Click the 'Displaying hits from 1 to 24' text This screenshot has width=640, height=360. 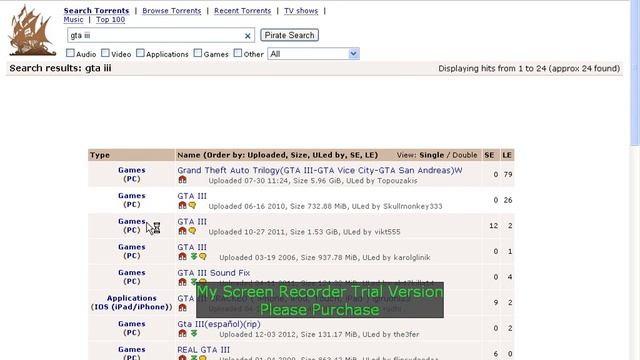529,69
